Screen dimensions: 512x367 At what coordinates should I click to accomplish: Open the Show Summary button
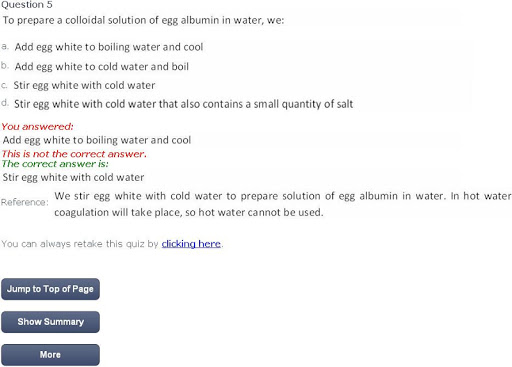click(50, 322)
